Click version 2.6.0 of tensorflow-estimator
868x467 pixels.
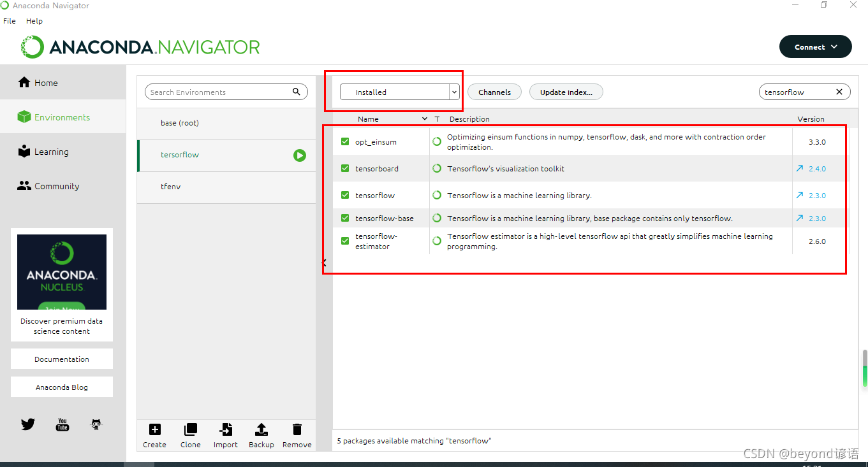817,241
